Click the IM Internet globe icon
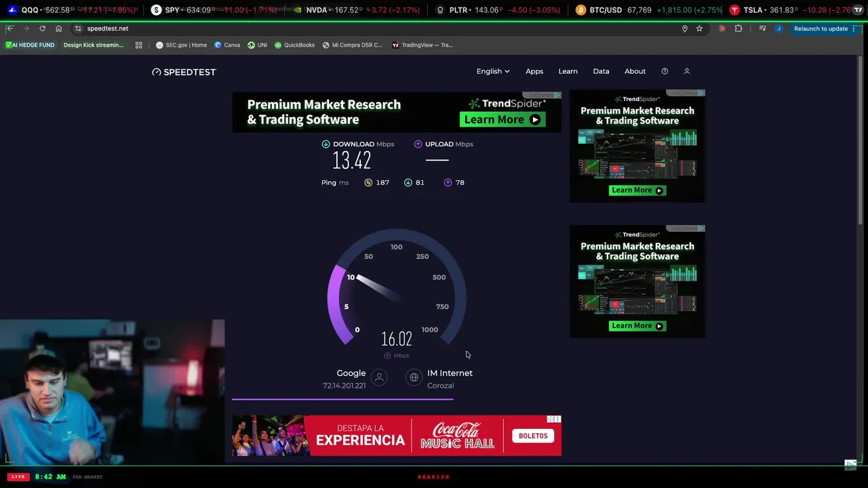 click(x=414, y=378)
